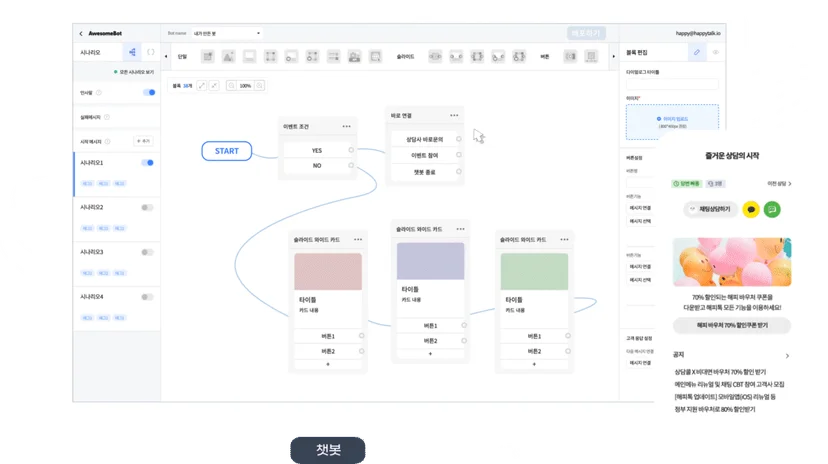This screenshot has height=464, width=828.
Task: Turn off the 인사말 greeting toggle
Action: click(x=149, y=92)
